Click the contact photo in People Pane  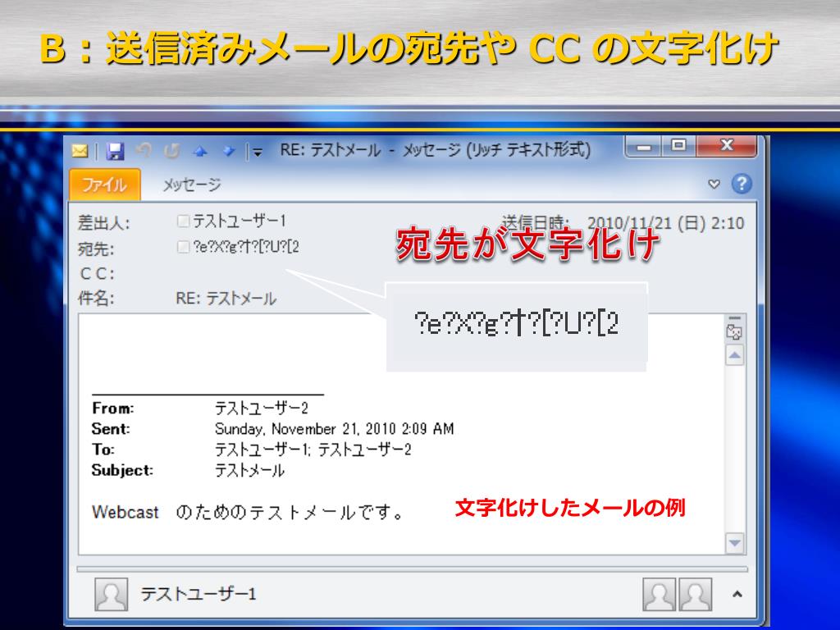(x=112, y=594)
